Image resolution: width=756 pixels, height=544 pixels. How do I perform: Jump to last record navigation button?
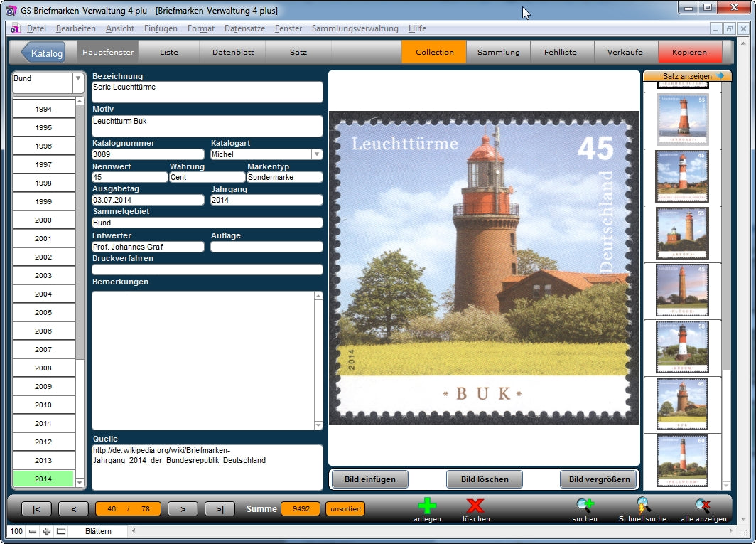[x=220, y=509]
